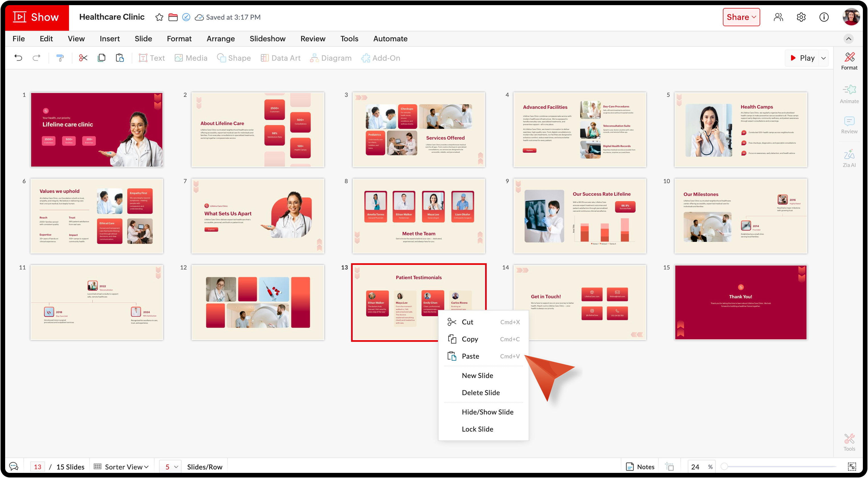Open the Data Art tool
Screen dimensions: 868x478
click(280, 58)
